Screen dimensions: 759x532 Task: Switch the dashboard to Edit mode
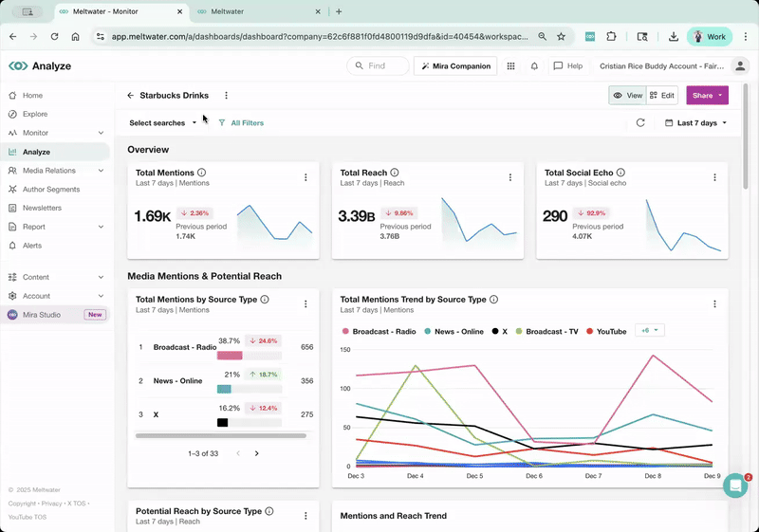(661, 95)
